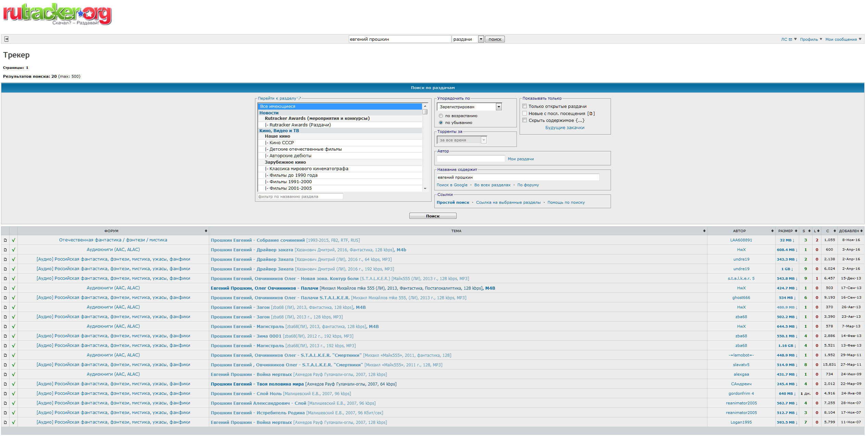Click the section list scroll-up arrow
This screenshot has width=868, height=440.
(425, 106)
